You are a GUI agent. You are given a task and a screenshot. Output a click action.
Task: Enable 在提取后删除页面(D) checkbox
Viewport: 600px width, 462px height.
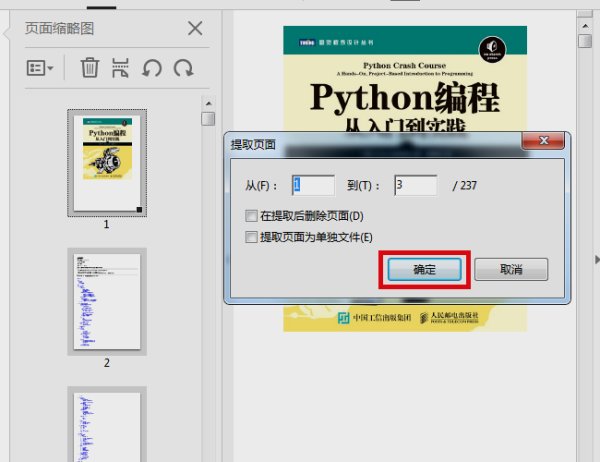(251, 216)
